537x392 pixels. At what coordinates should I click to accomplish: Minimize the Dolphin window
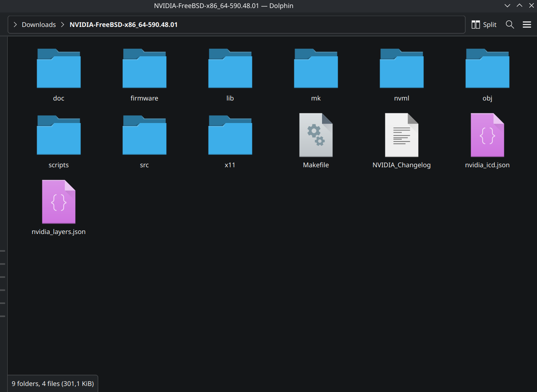pyautogui.click(x=508, y=6)
